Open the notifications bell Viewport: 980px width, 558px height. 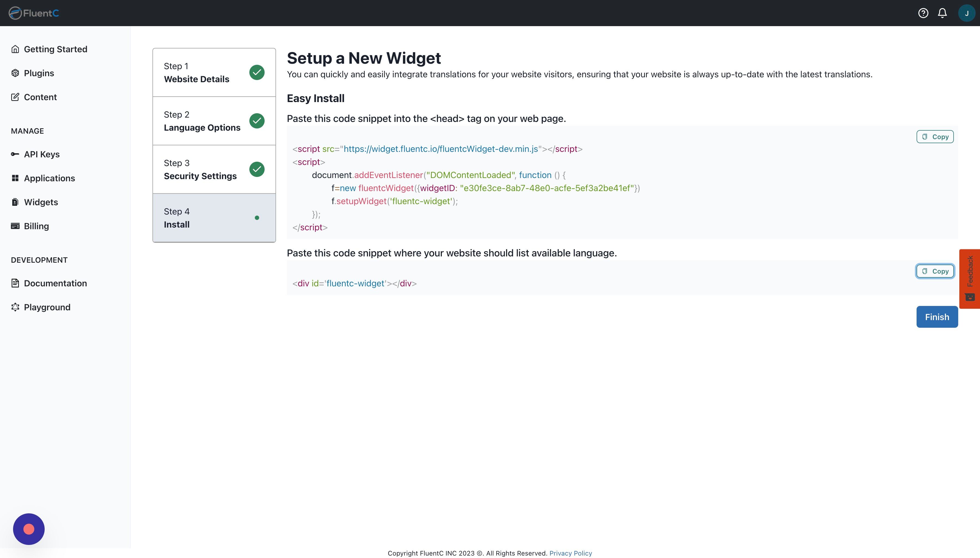click(x=942, y=13)
